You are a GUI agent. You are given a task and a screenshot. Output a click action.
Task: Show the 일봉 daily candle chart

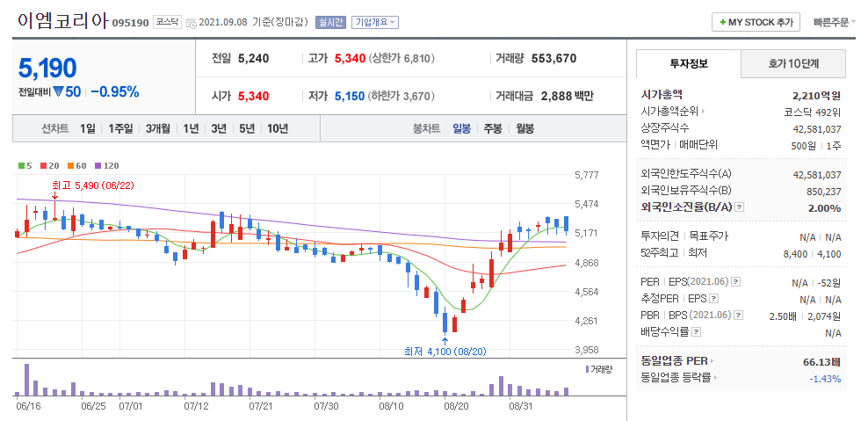tap(461, 128)
